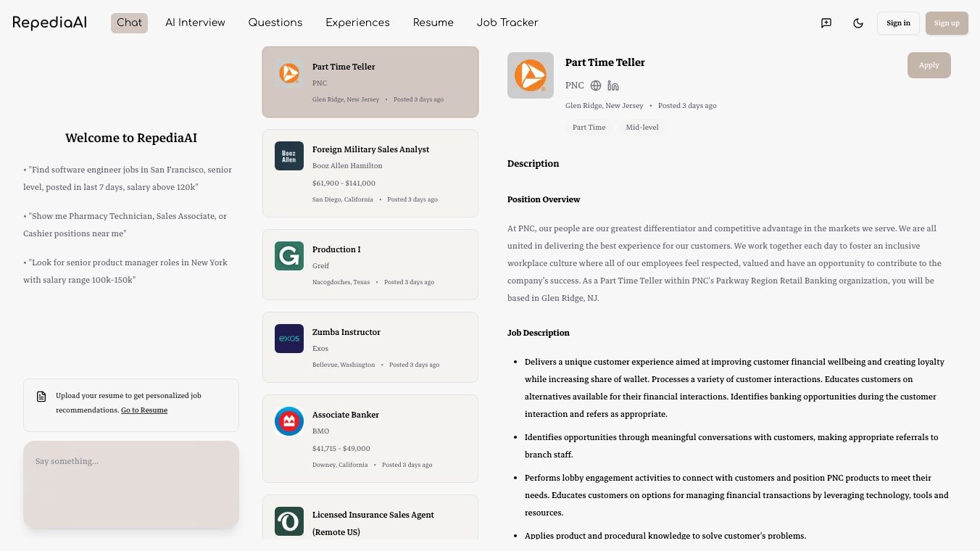Go to the Questions tab
This screenshot has width=980, height=551.
[x=275, y=22]
